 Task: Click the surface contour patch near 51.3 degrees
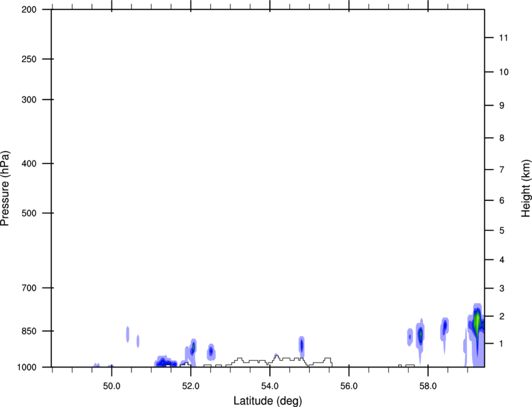pyautogui.click(x=166, y=362)
